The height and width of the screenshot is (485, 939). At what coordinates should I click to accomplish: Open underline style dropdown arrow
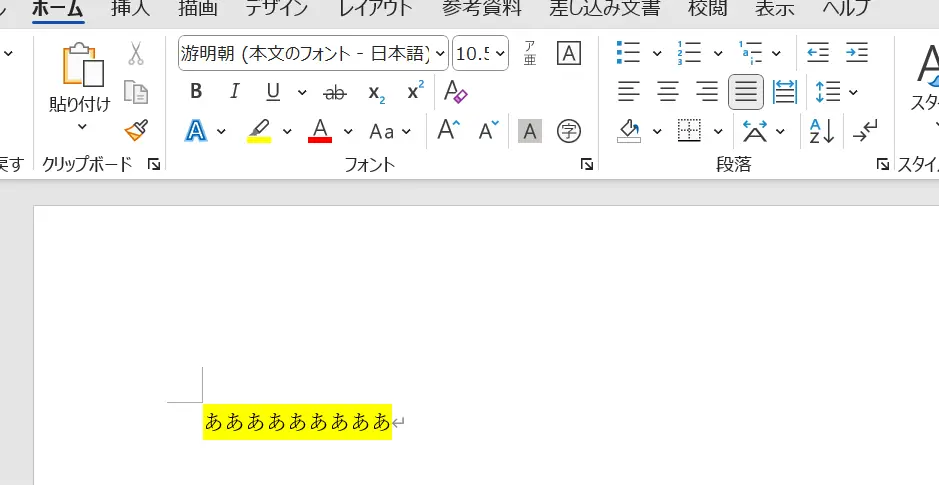pos(302,92)
